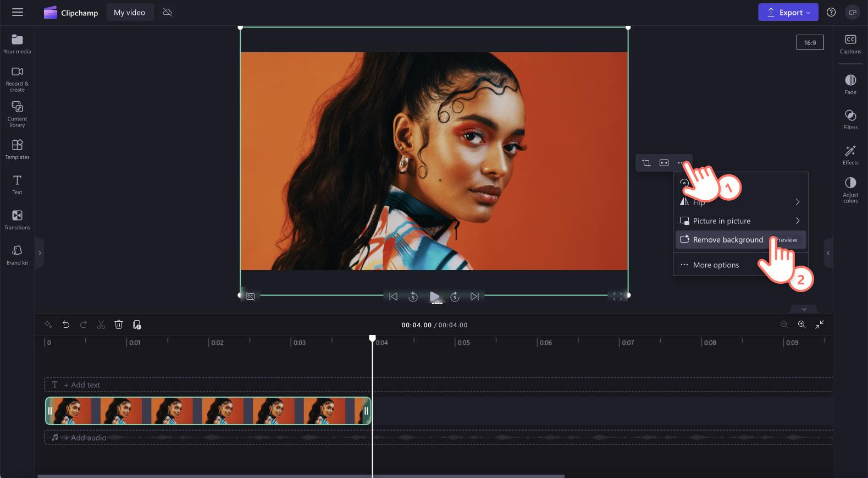Select the video clip on the timeline
868x478 pixels.
click(208, 411)
